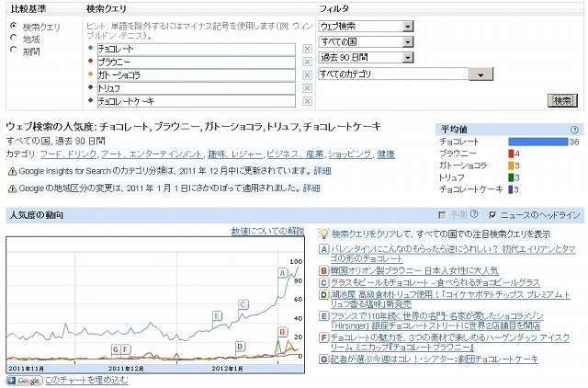The image size is (588, 388).
Task: Click the E badge in the headline list
Action: [x=323, y=316]
